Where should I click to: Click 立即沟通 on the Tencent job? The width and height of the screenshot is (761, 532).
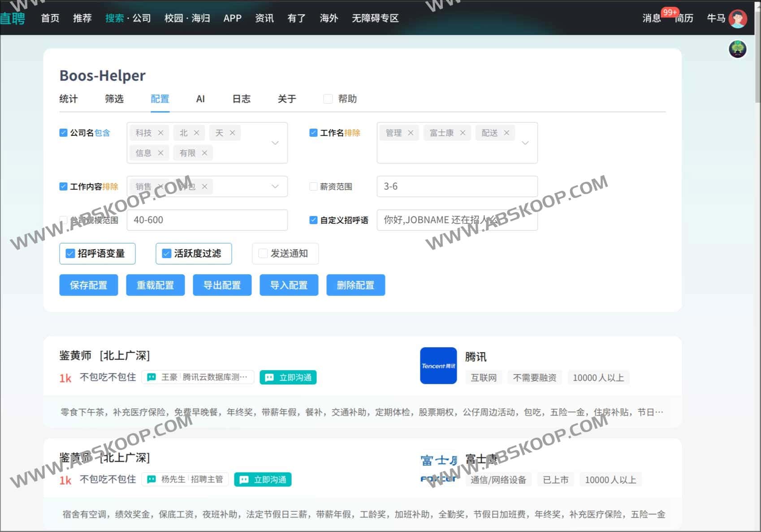point(288,377)
